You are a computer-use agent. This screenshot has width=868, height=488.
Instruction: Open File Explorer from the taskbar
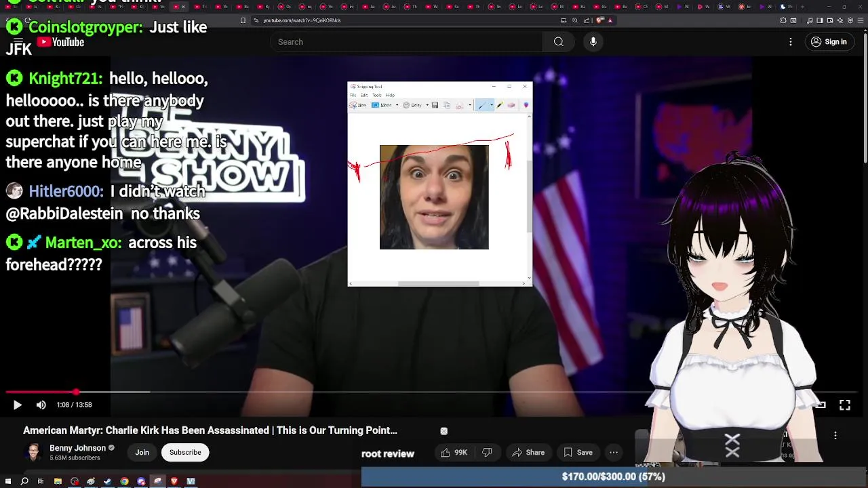tap(58, 481)
